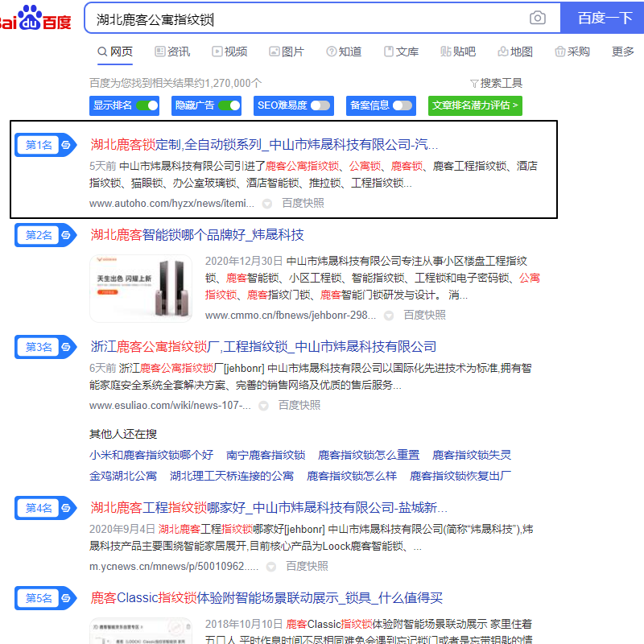Click URL www.esuliao.com/wiki/news-107-...

click(170, 406)
